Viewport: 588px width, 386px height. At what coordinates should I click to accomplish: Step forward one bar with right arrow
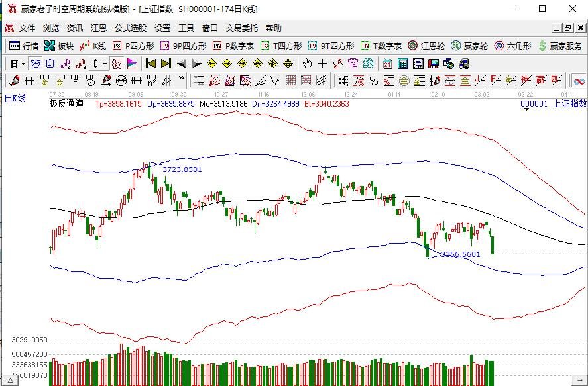click(196, 64)
